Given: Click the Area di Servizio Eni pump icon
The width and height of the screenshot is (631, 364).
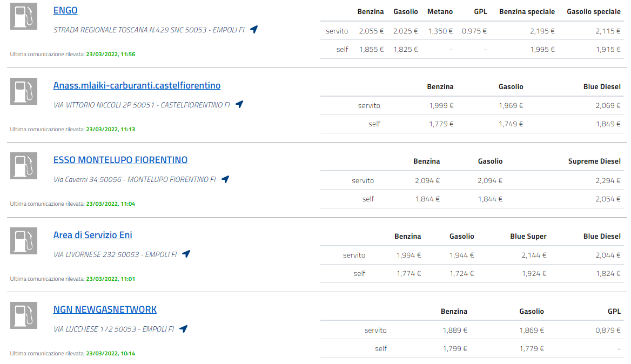Looking at the screenshot, I should [x=24, y=241].
